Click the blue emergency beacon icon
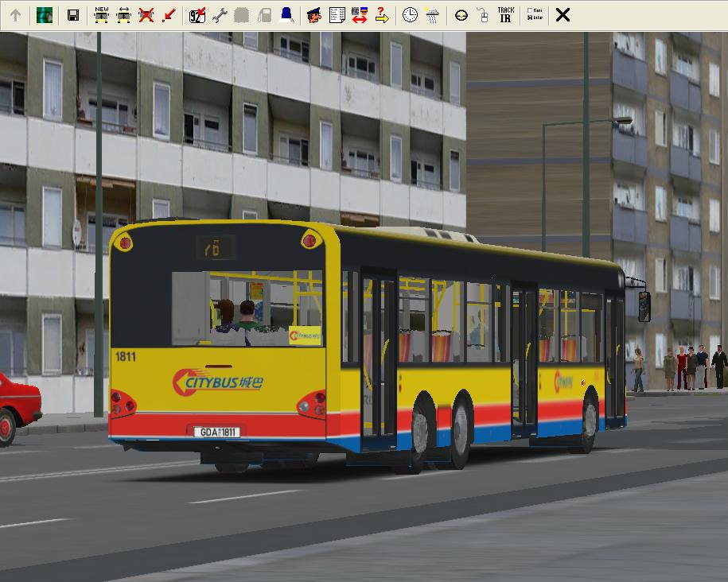The width and height of the screenshot is (728, 582). [x=287, y=15]
